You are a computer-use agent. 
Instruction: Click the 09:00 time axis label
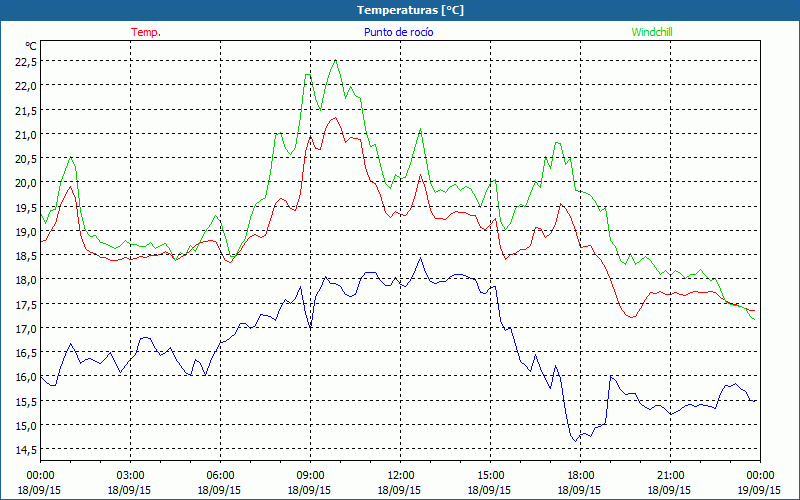pos(310,476)
